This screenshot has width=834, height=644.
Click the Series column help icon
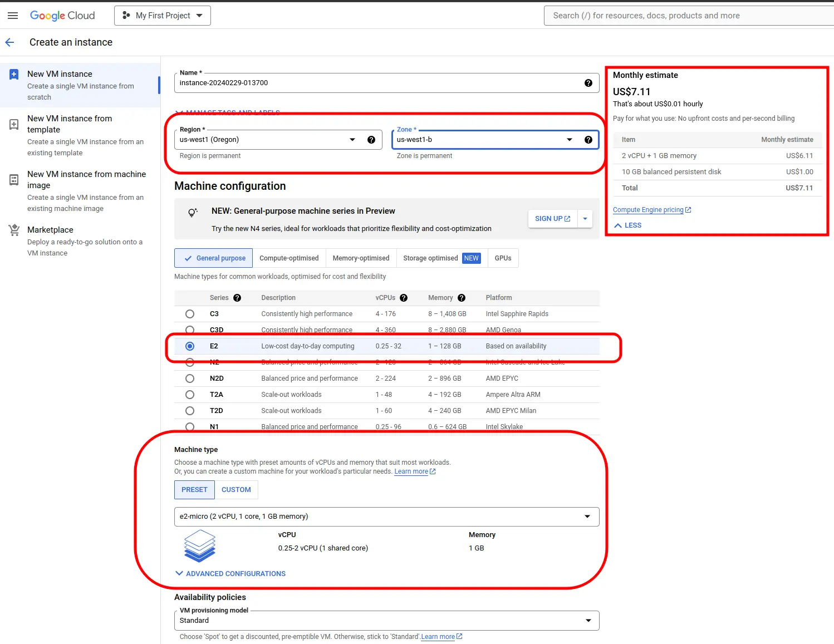[x=237, y=298]
